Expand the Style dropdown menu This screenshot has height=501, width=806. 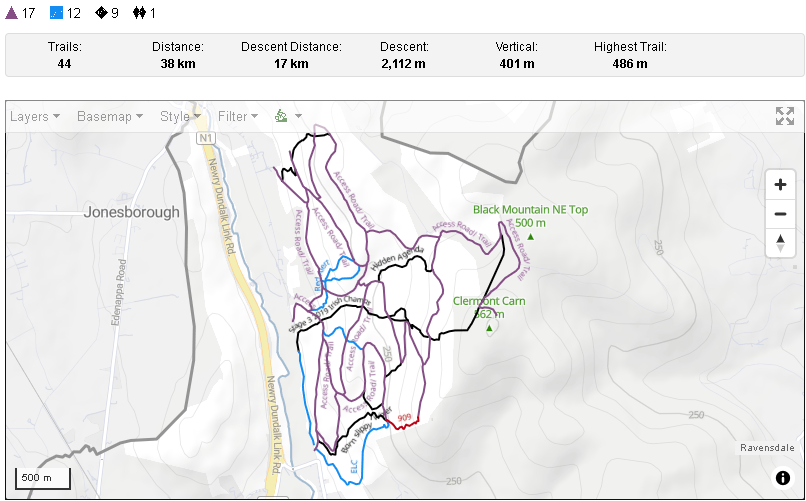tap(180, 117)
